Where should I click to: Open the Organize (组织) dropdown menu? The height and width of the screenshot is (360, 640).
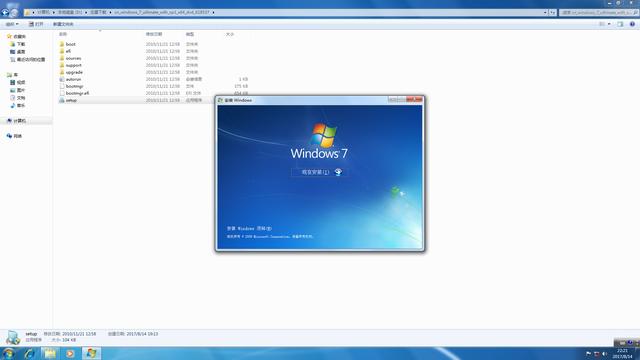[x=12, y=24]
